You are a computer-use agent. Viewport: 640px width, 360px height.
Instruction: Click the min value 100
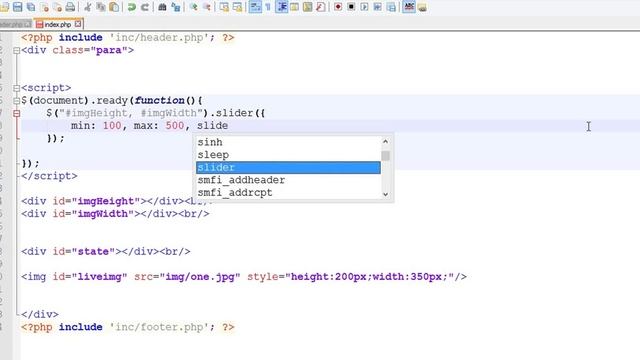[112, 126]
